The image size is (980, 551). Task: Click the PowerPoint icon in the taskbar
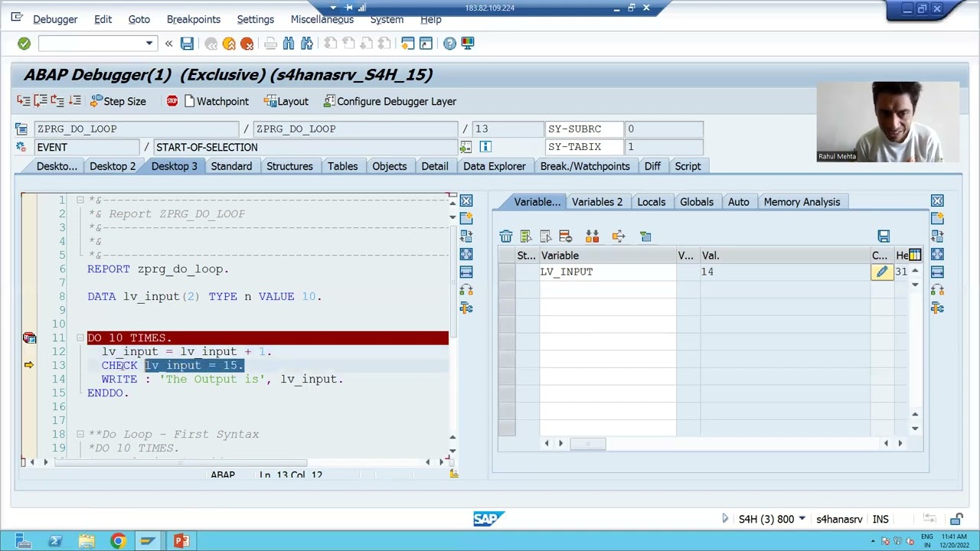[x=181, y=541]
